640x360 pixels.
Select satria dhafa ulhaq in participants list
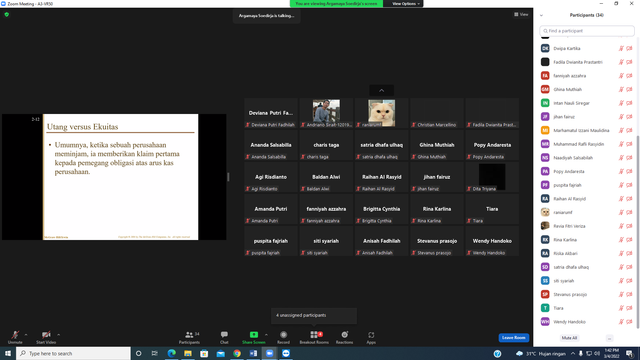[x=587, y=267]
